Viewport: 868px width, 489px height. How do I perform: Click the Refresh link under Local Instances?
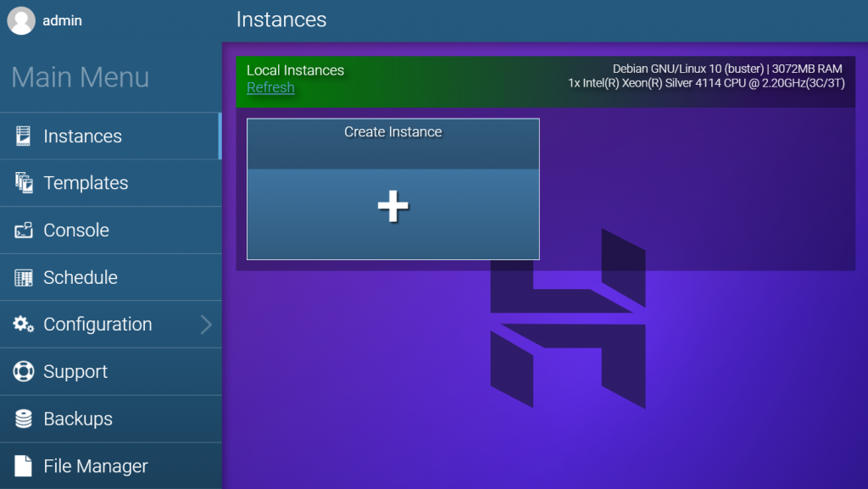coord(270,87)
